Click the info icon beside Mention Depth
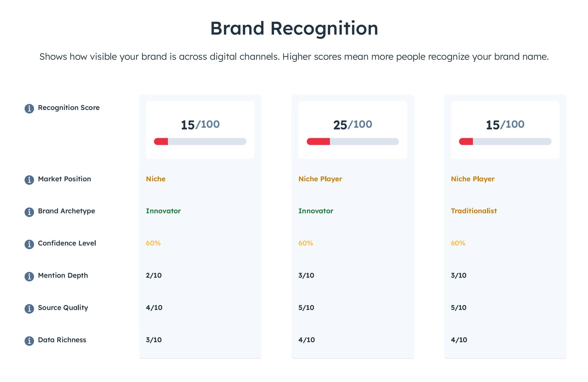 [29, 276]
